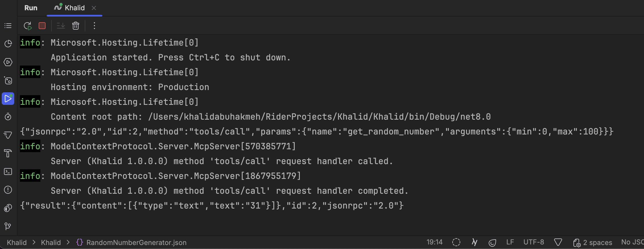
Task: Rerun the Khalid run configuration
Action: (28, 26)
